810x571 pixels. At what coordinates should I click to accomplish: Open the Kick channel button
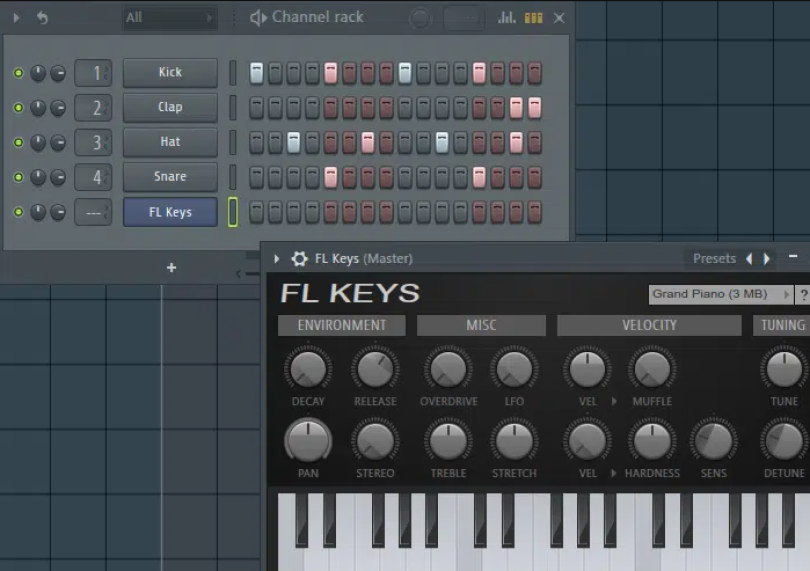click(x=170, y=72)
